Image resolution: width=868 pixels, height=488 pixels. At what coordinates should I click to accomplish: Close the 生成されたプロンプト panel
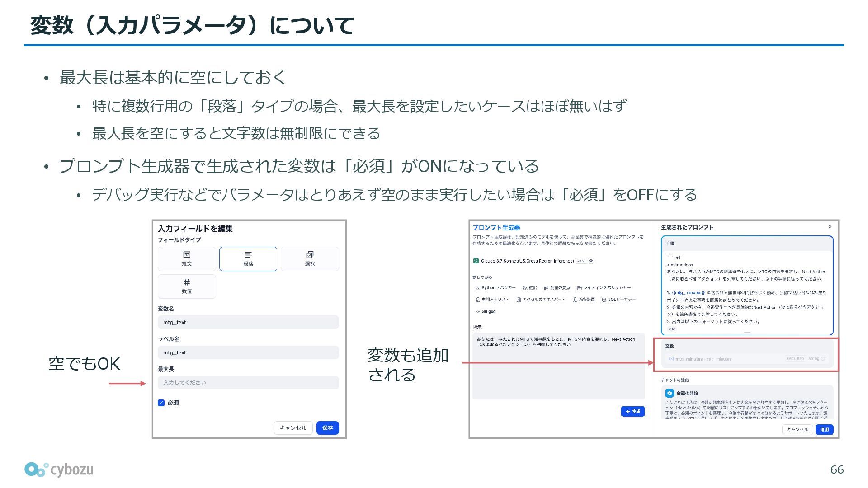(830, 227)
